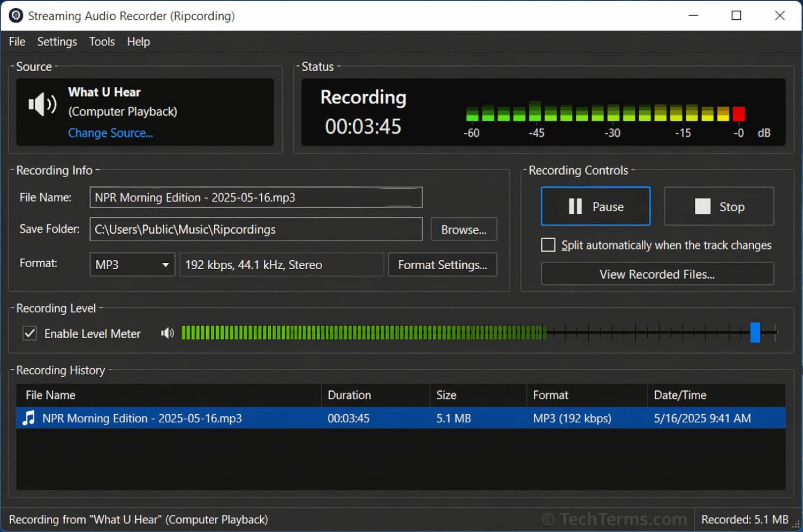Click the Save Folder path field
Image resolution: width=803 pixels, height=532 pixels.
click(x=256, y=229)
